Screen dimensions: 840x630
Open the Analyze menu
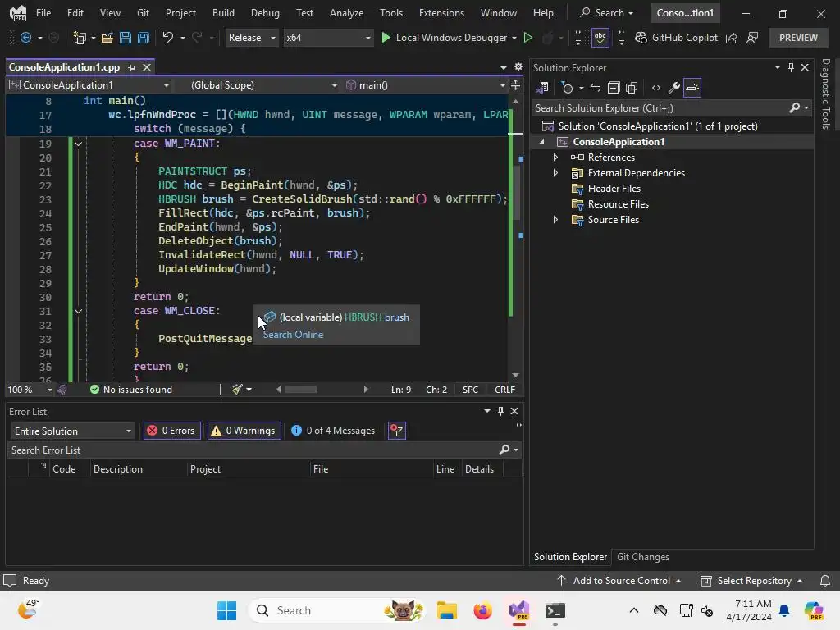tap(347, 13)
